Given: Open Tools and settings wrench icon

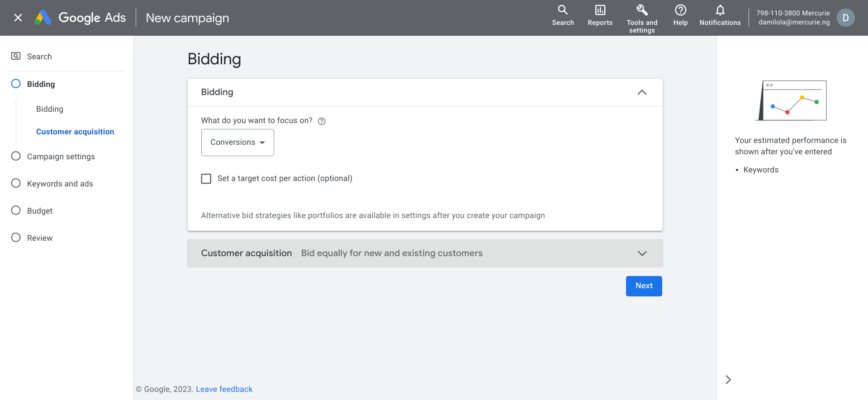Looking at the screenshot, I should [x=642, y=10].
